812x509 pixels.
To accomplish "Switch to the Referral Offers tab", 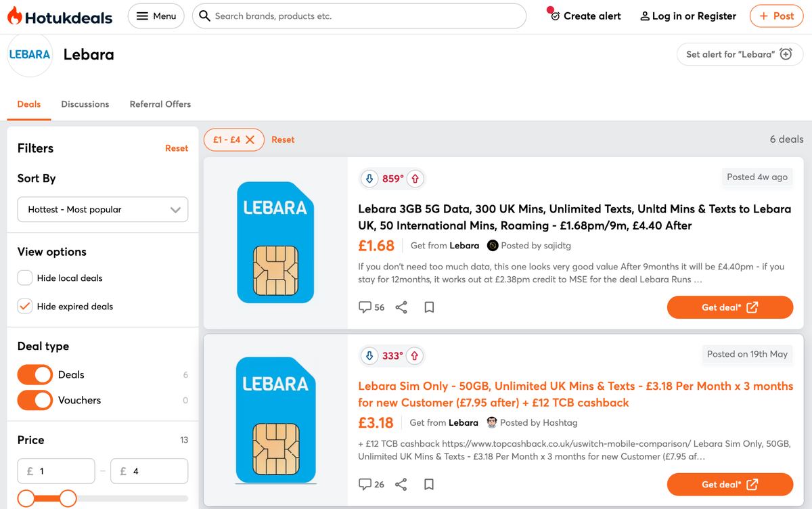I will [x=160, y=104].
